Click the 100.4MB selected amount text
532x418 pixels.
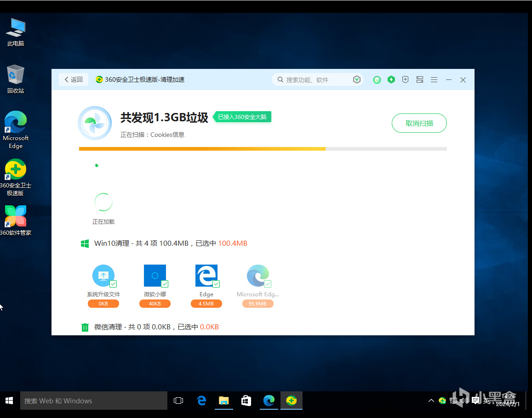[232, 243]
